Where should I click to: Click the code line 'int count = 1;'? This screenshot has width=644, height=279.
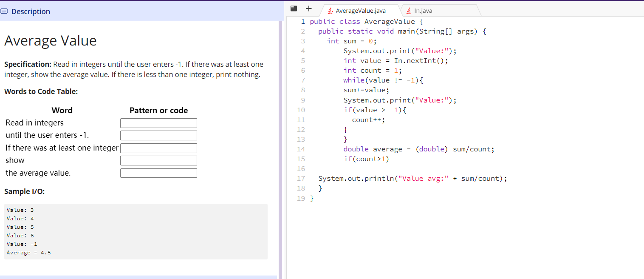click(373, 70)
